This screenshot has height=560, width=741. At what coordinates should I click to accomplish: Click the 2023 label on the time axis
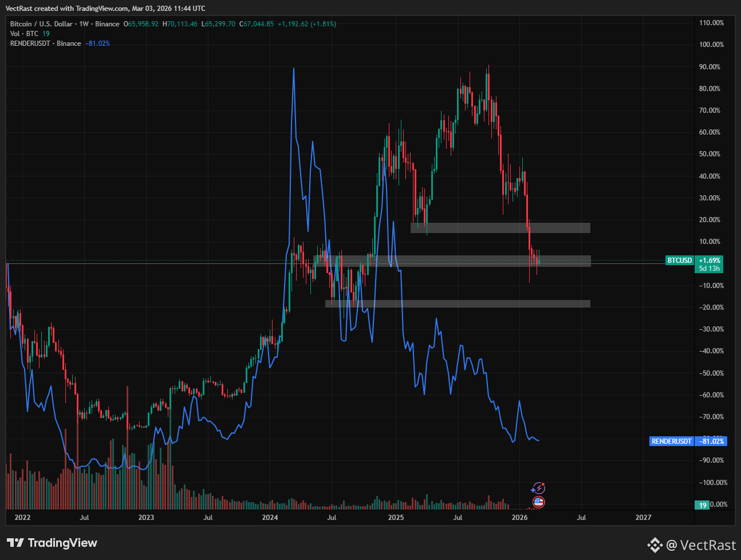click(146, 518)
